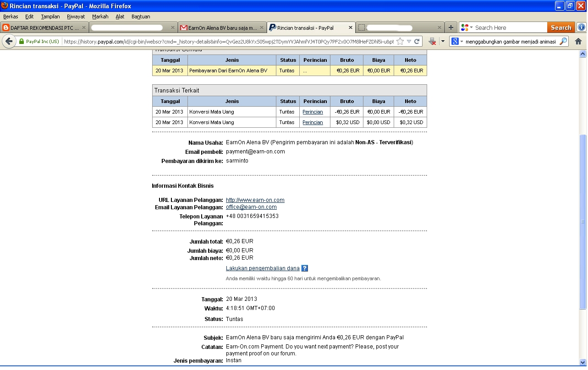Viewport: 588px width, 370px height.
Task: Close the EarnOn Alena BV Gmail tab
Action: tap(262, 27)
